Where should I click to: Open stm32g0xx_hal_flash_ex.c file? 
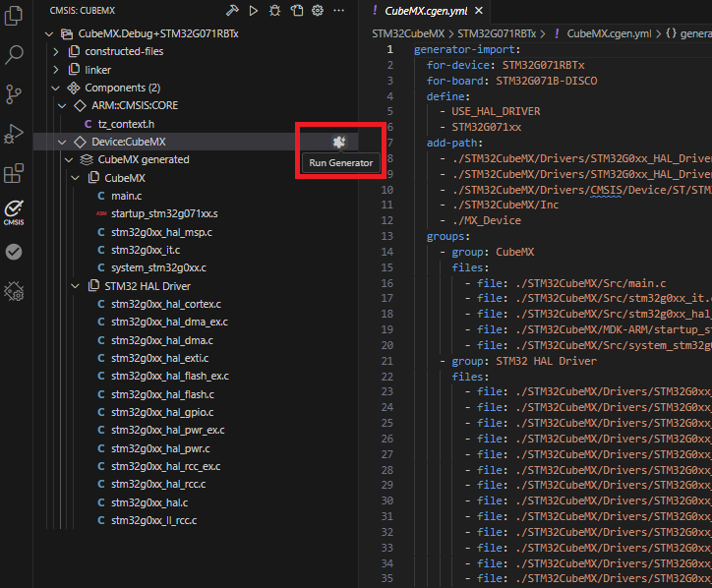170,376
